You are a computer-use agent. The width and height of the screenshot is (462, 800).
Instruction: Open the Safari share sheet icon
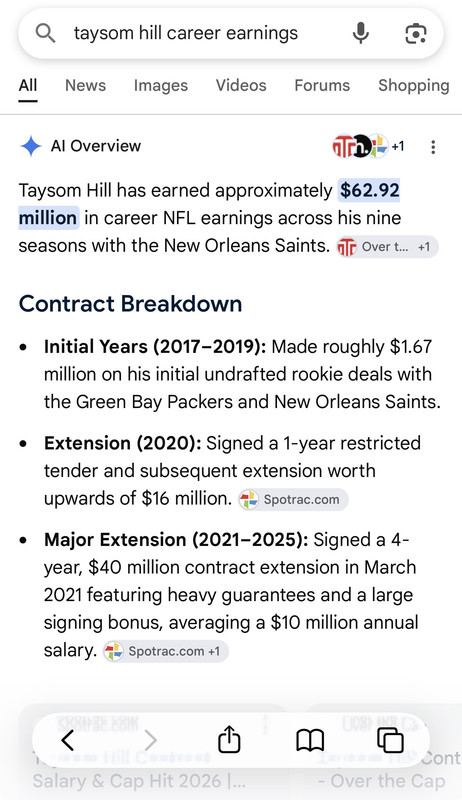click(x=229, y=739)
